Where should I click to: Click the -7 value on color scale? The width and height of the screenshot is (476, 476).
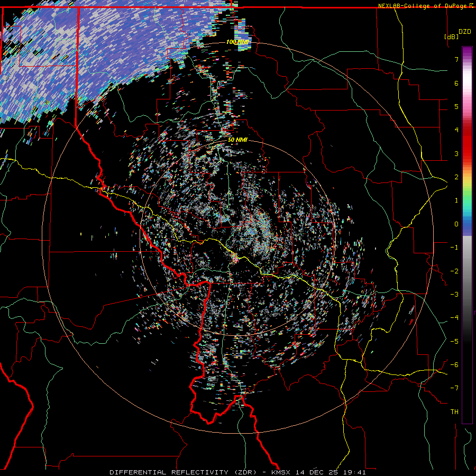[454, 388]
